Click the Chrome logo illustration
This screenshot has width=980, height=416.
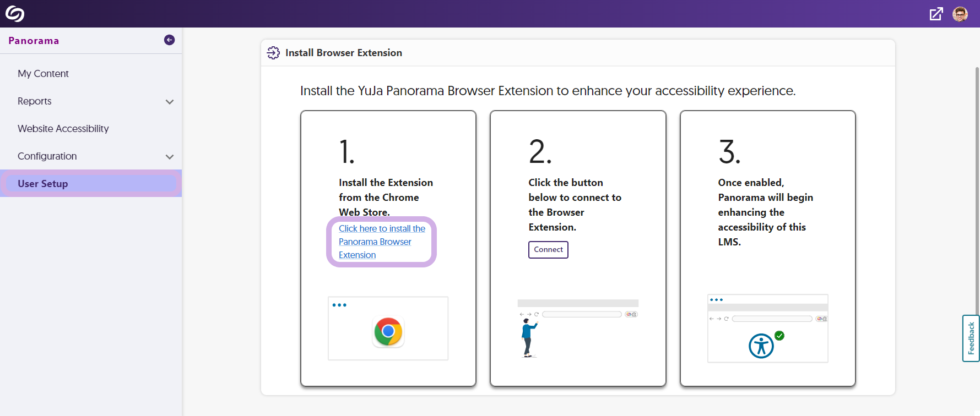(388, 332)
